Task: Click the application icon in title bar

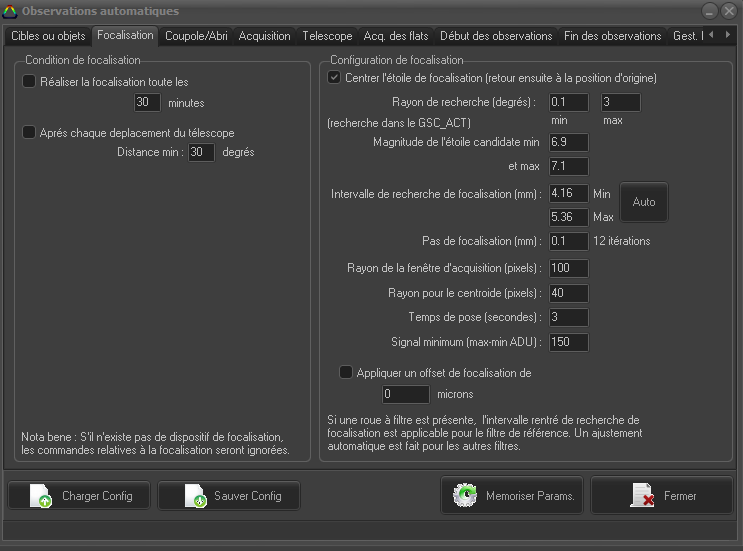Action: click(x=10, y=11)
